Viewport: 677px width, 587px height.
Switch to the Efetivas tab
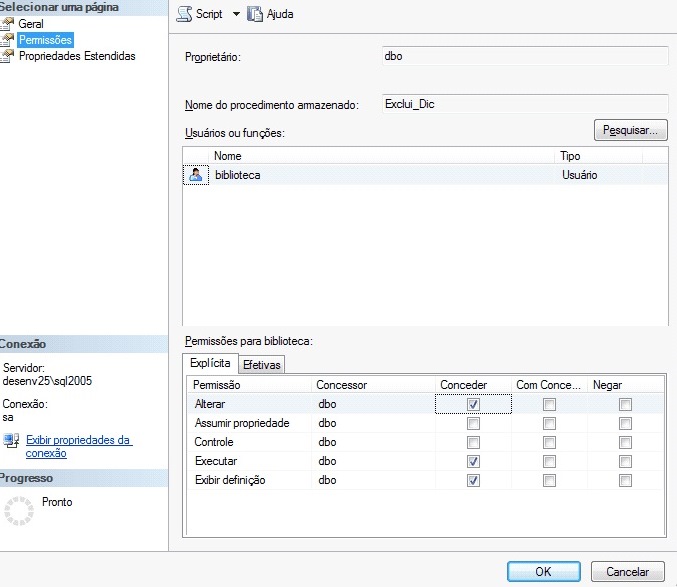pyautogui.click(x=262, y=365)
